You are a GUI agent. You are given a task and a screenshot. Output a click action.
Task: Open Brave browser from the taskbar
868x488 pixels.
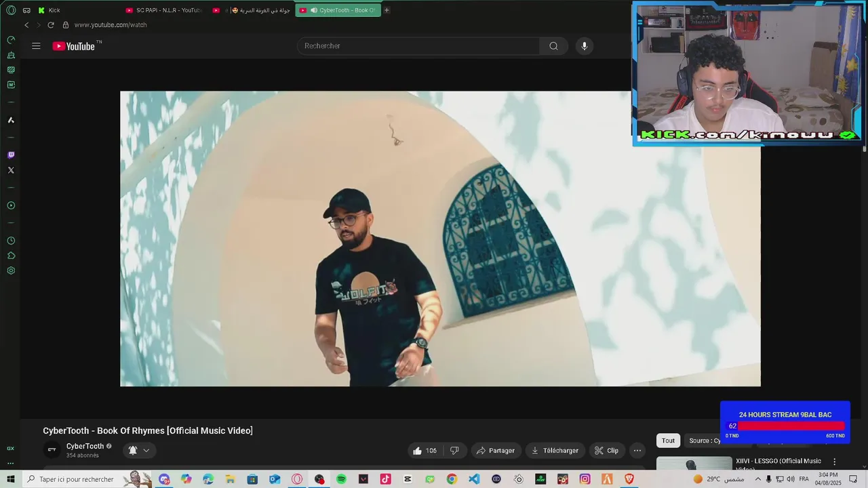[629, 479]
